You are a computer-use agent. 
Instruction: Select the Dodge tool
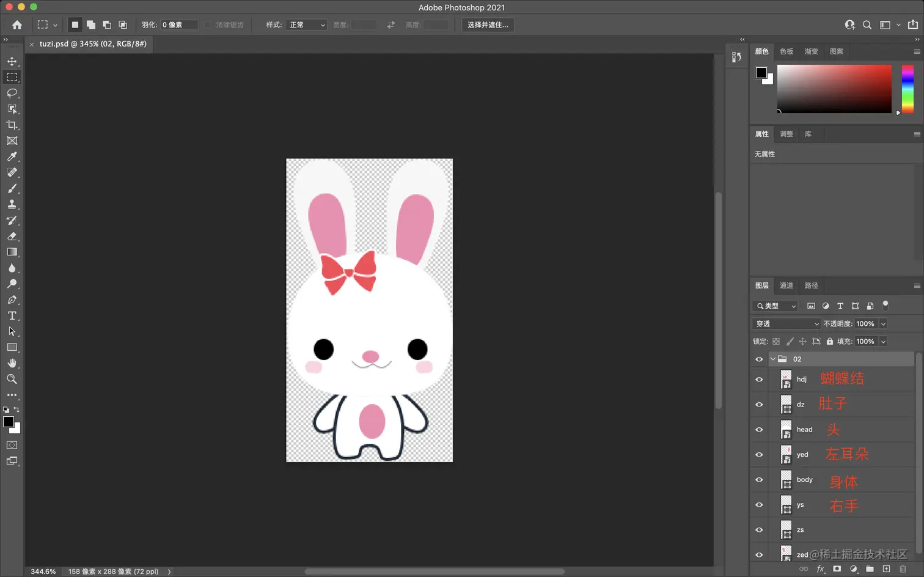click(12, 284)
